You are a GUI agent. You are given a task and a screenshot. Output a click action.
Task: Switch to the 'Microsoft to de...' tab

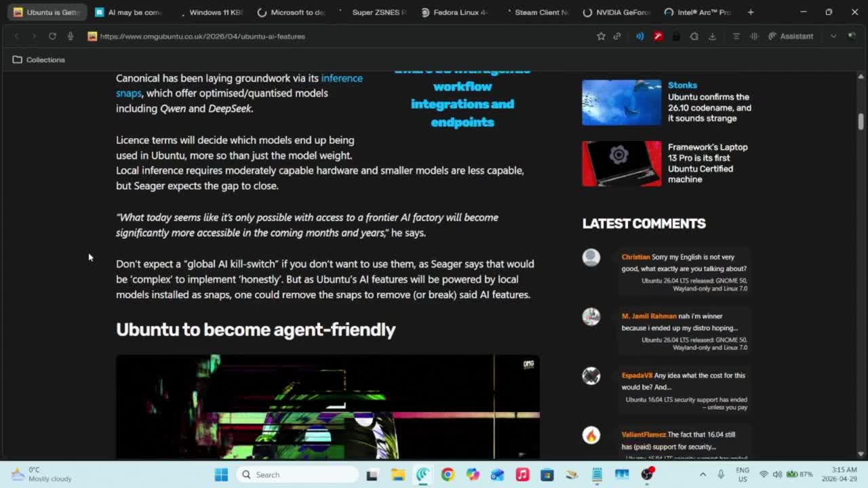pyautogui.click(x=291, y=12)
